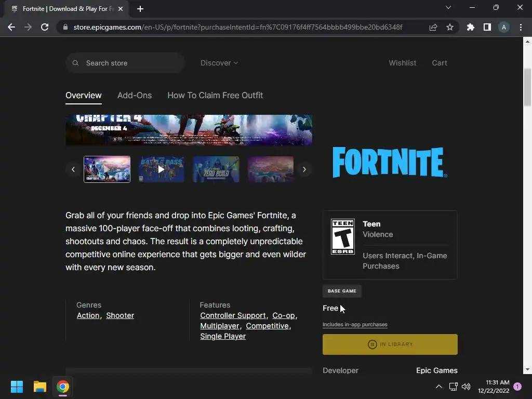Click scrollbar up arrow
The height and width of the screenshot is (399, 532).
tap(527, 42)
